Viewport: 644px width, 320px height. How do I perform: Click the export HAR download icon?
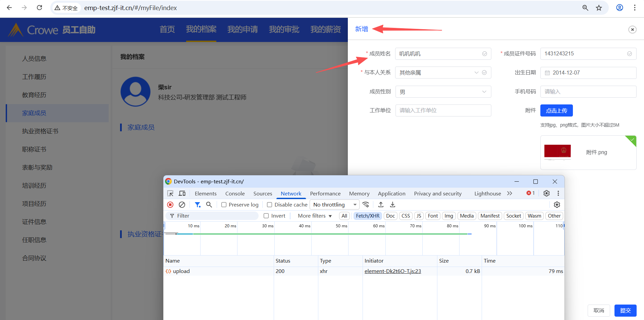click(x=392, y=204)
